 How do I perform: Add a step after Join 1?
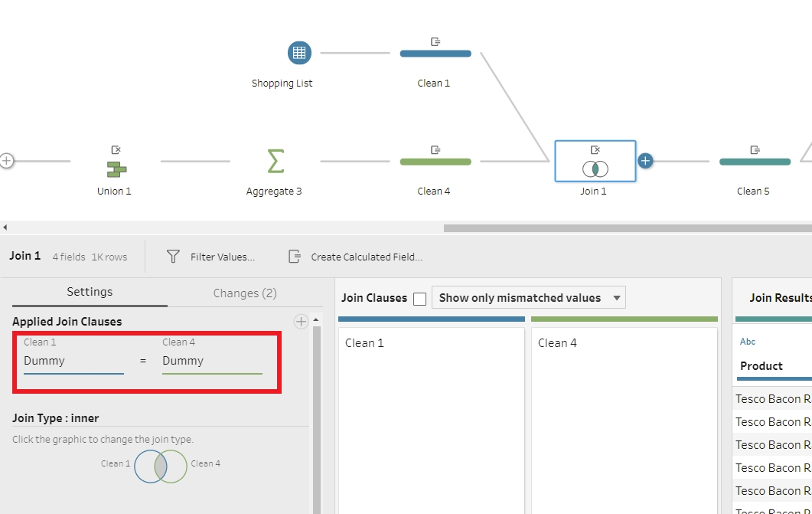(x=645, y=161)
